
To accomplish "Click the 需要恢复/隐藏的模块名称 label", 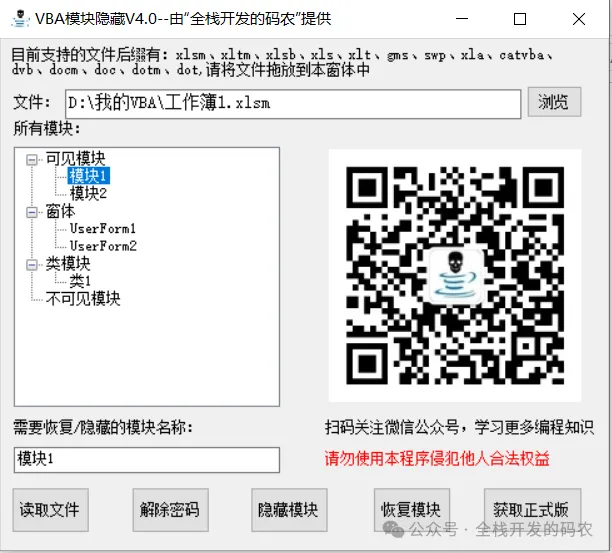I will point(103,427).
